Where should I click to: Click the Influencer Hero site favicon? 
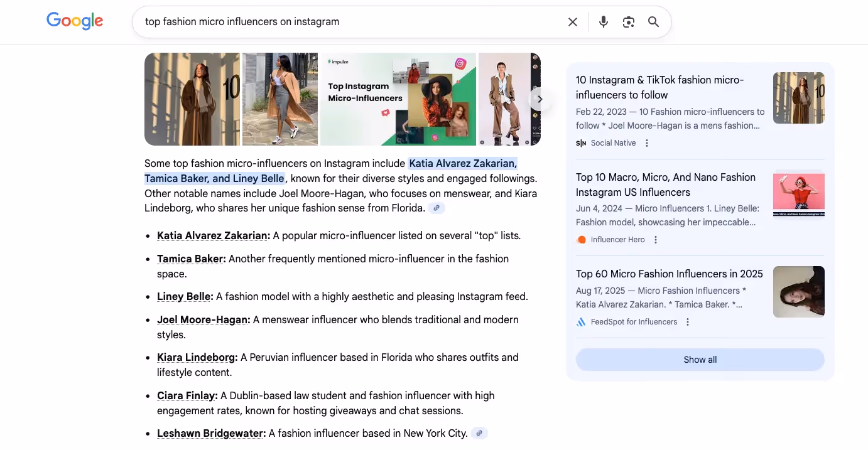click(581, 240)
